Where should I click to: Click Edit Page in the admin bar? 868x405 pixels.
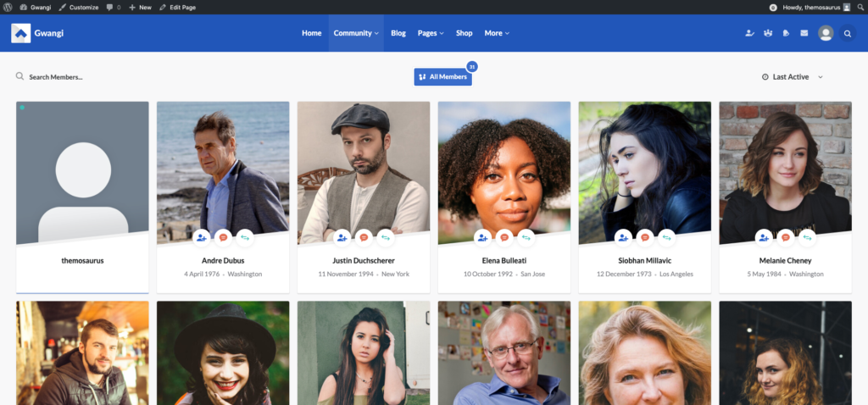point(177,7)
